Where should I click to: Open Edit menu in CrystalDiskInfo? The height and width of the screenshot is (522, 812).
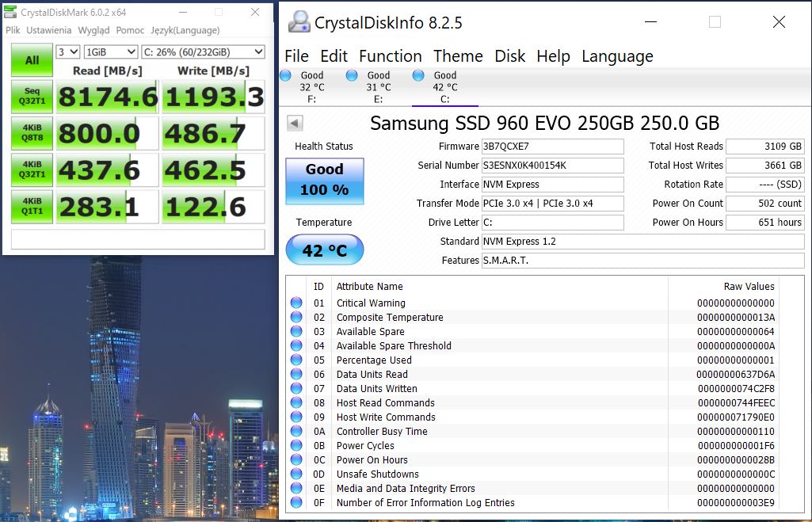334,56
